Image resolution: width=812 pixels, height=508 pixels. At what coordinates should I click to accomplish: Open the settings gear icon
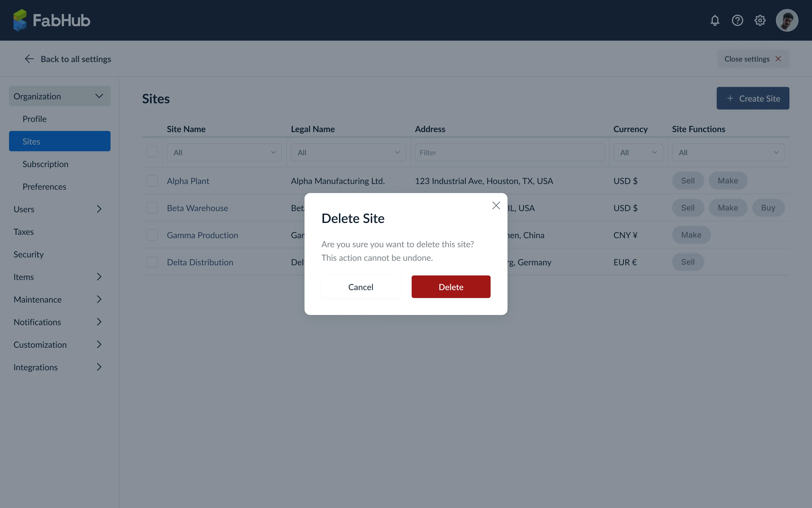click(x=760, y=20)
